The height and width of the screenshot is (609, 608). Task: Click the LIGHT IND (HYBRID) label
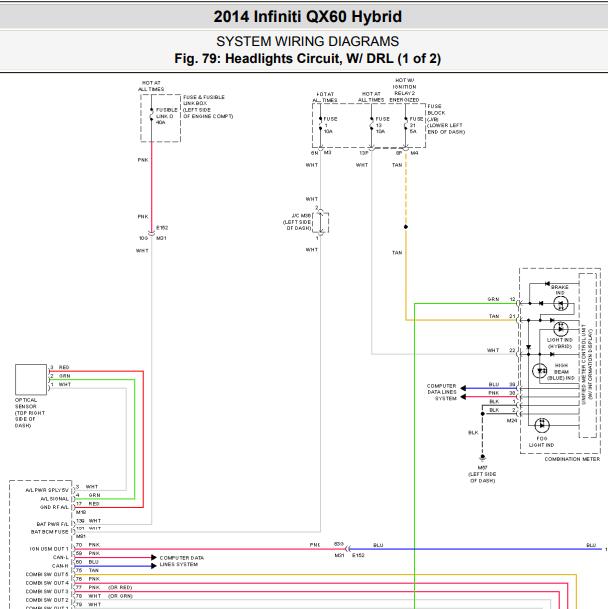559,343
